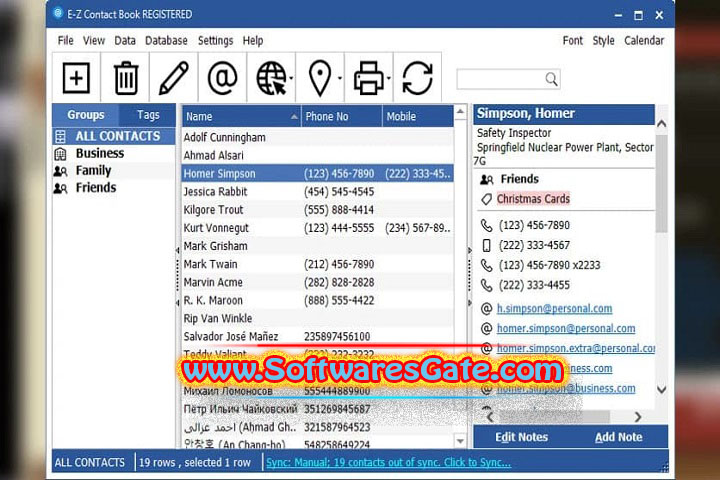The image size is (720, 480).
Task: Click @ icon beside homer.simpson@personal.com
Action: pyautogui.click(x=486, y=329)
